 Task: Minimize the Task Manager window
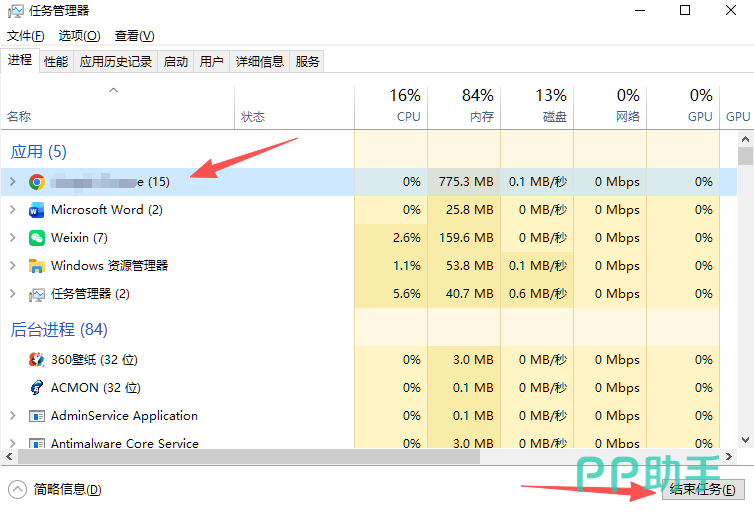[640, 11]
